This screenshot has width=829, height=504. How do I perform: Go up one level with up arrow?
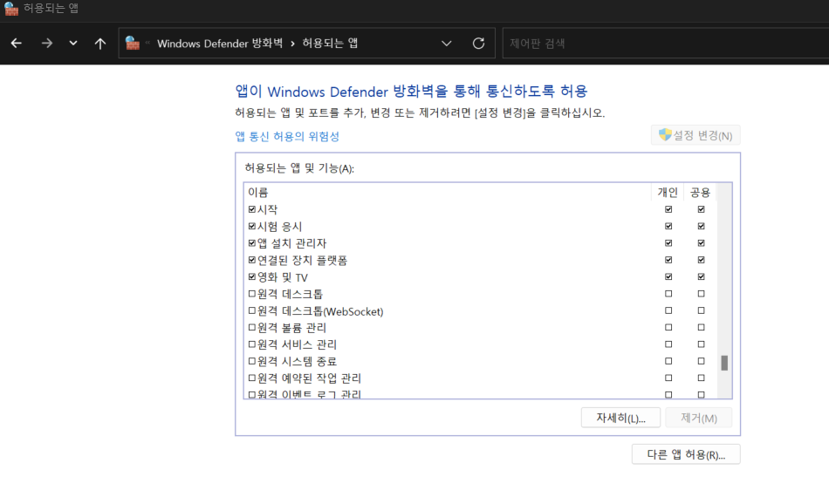coord(100,44)
